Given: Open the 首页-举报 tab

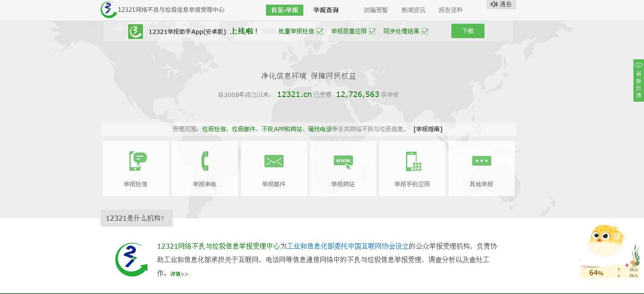Looking at the screenshot, I should [x=284, y=10].
